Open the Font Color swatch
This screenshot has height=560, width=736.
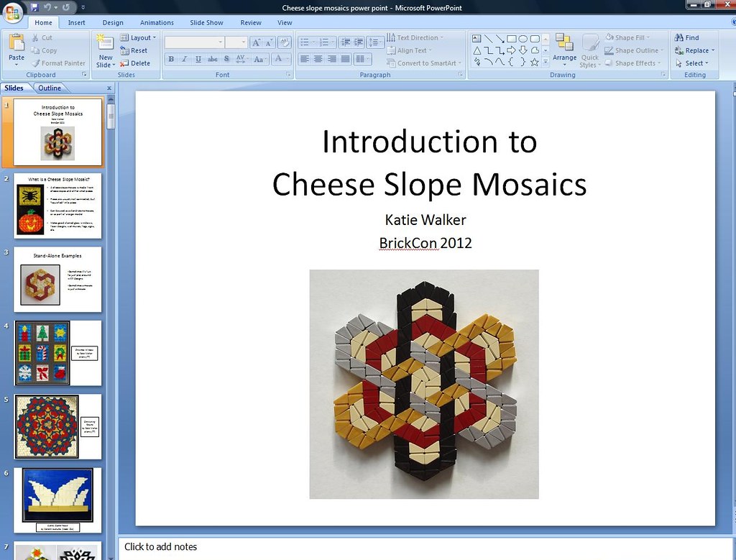(x=280, y=59)
